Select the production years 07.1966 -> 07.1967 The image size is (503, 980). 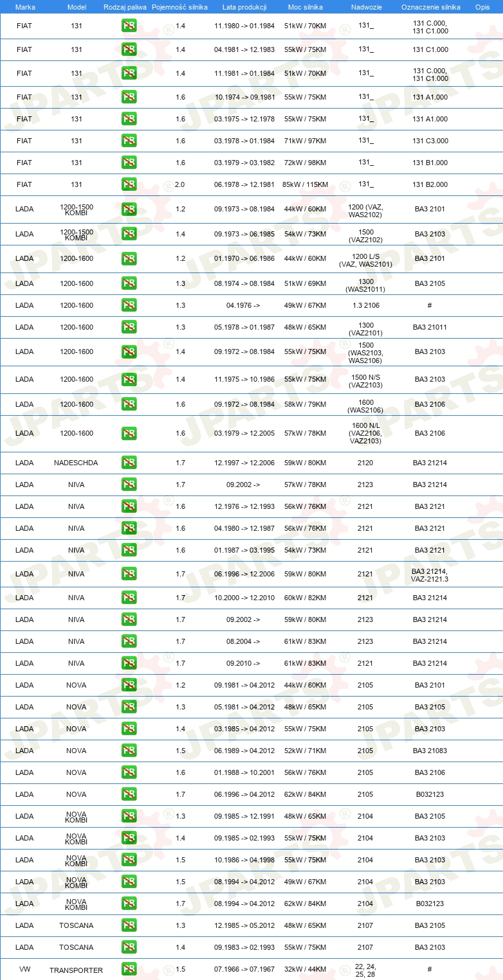[244, 970]
